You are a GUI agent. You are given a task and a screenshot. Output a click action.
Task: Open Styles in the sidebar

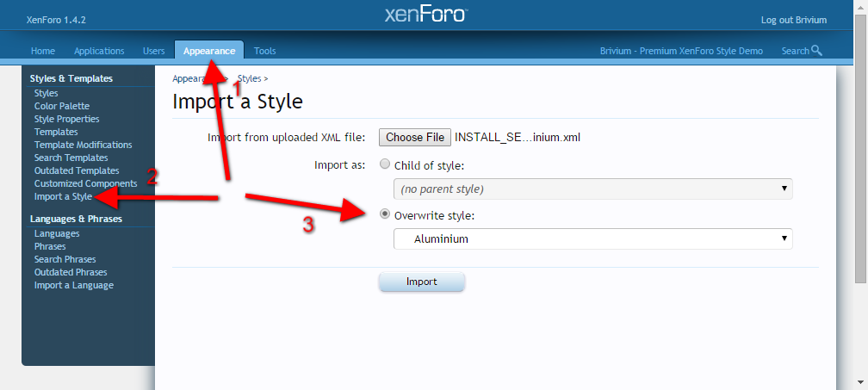pyautogui.click(x=46, y=93)
